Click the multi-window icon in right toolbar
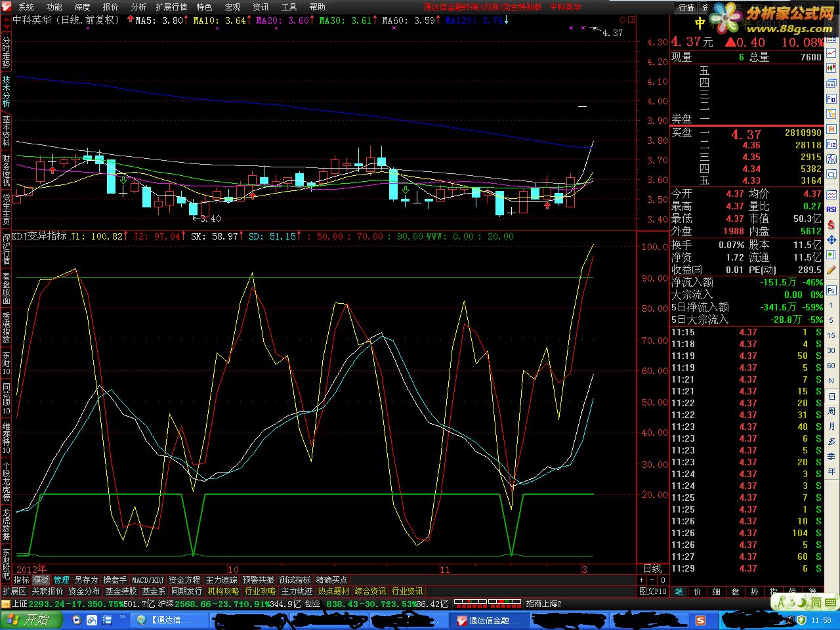Image resolution: width=840 pixels, height=630 pixels. (x=831, y=83)
